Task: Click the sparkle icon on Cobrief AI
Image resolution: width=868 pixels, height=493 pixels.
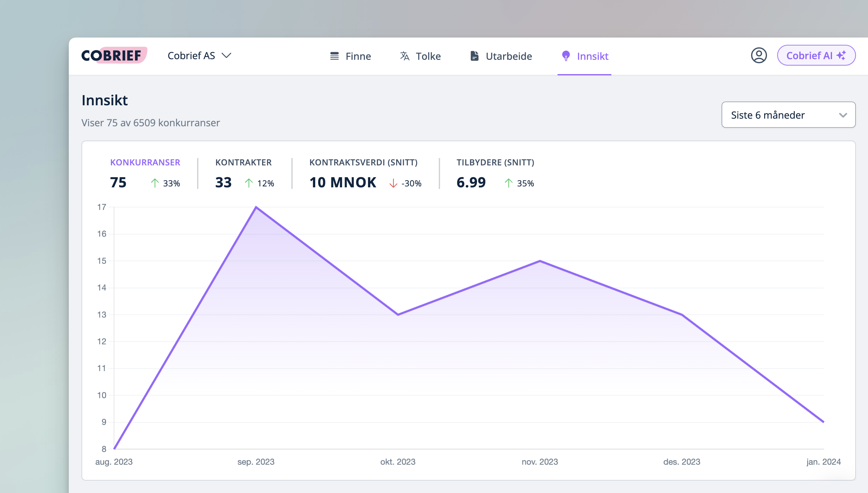Action: (842, 55)
